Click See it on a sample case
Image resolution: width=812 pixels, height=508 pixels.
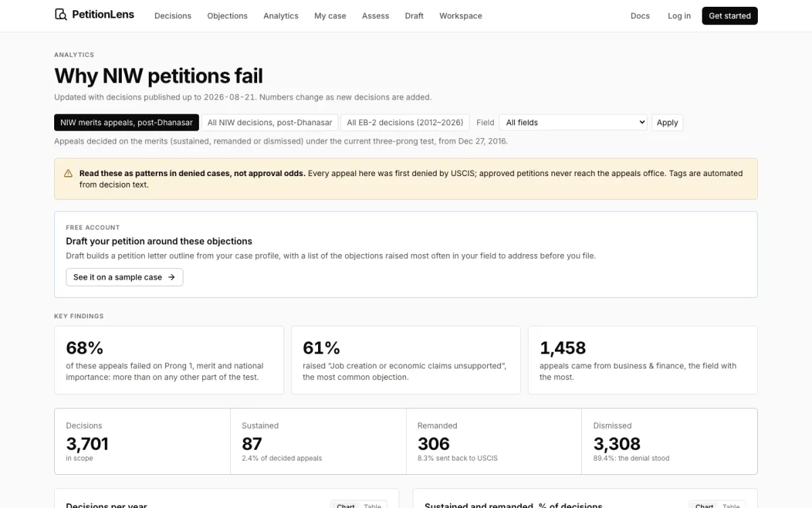(125, 277)
